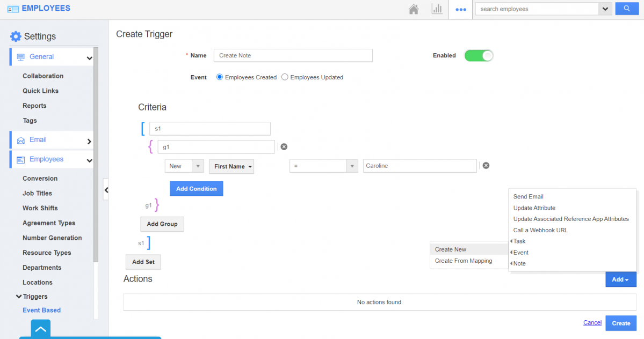Collapse the left sidebar arrow handle

click(x=106, y=189)
